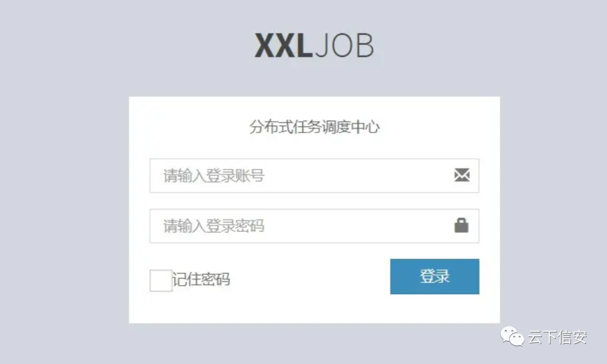Click the WeChat logo watermark icon
Screen dimensions: 607x364
(x=512, y=336)
